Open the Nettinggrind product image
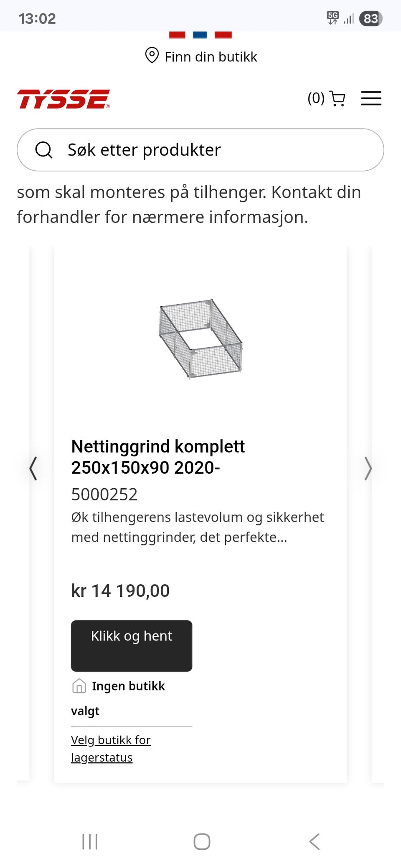401x868 pixels. tap(200, 338)
